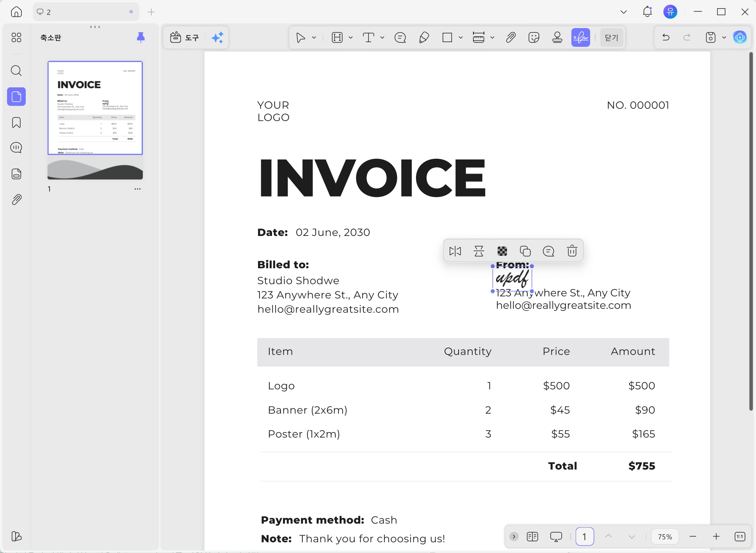Open the save options dropdown arrow
Screen dimensions: 756x553
tap(724, 37)
